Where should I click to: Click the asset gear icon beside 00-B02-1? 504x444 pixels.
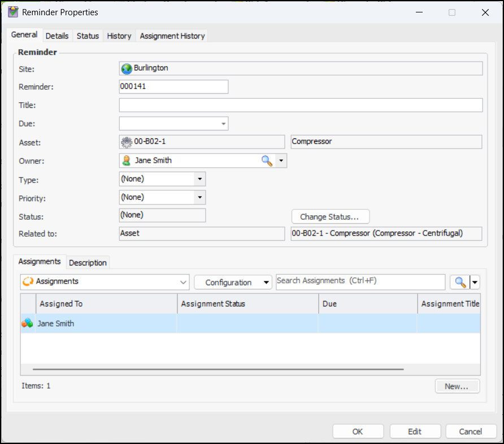pyautogui.click(x=127, y=142)
